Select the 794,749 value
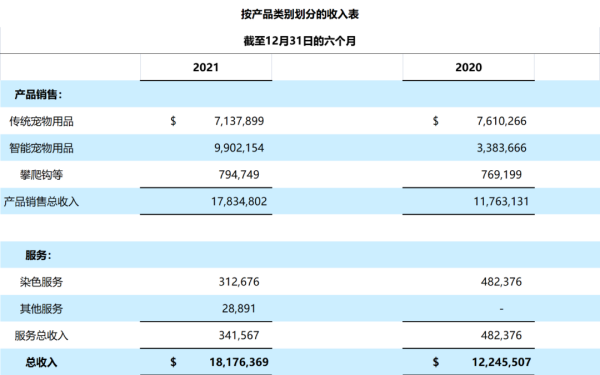 [x=239, y=174]
